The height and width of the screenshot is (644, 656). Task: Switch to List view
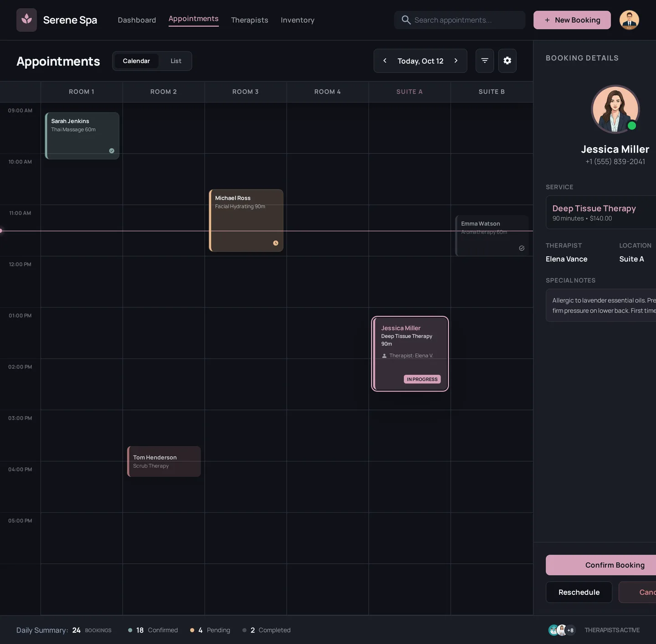tap(176, 61)
